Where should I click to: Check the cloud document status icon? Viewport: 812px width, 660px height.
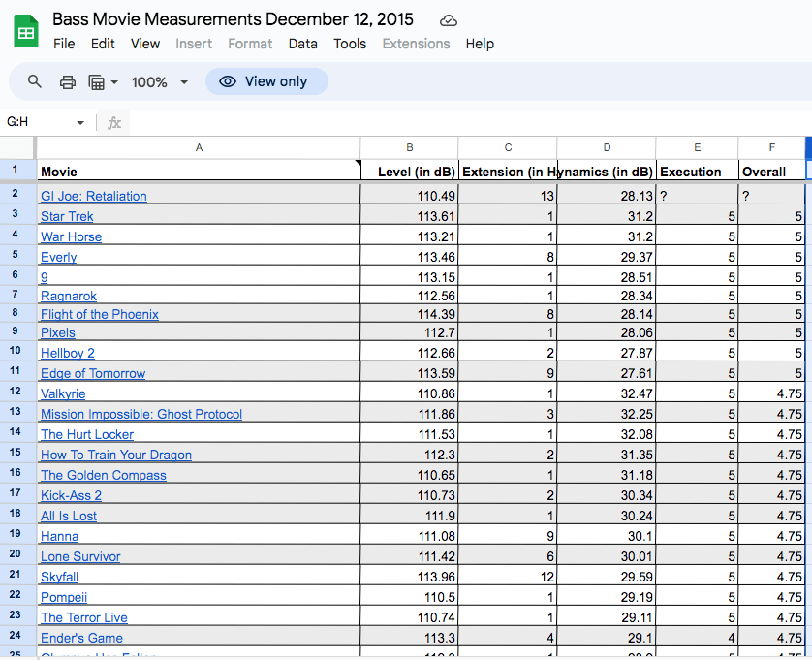coord(448,20)
